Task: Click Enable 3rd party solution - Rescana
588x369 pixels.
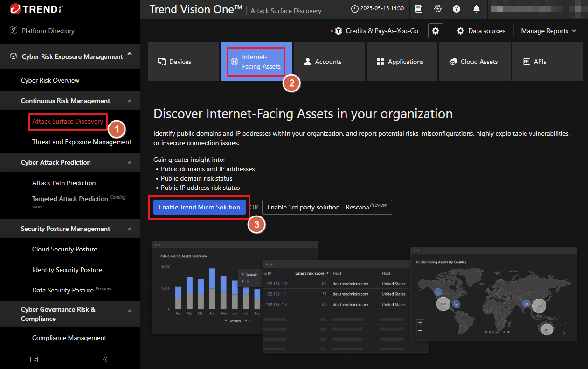Action: [326, 207]
